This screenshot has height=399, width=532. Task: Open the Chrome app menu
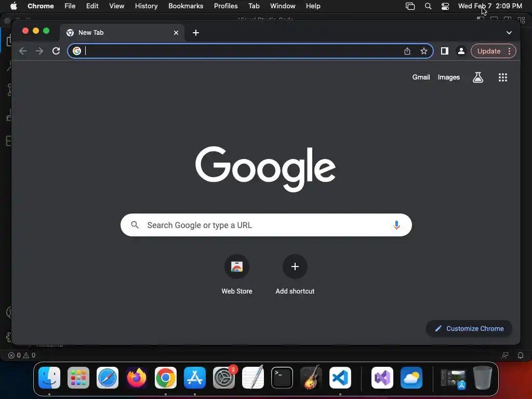[41, 6]
